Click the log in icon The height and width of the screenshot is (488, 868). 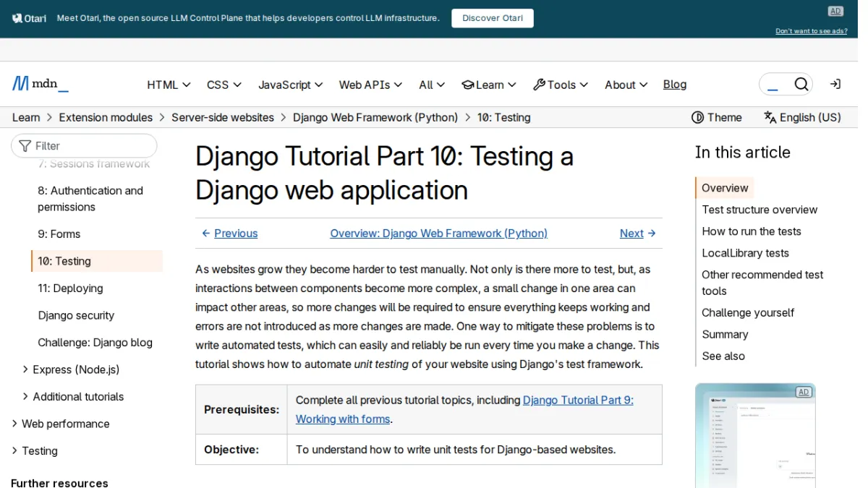coord(835,85)
